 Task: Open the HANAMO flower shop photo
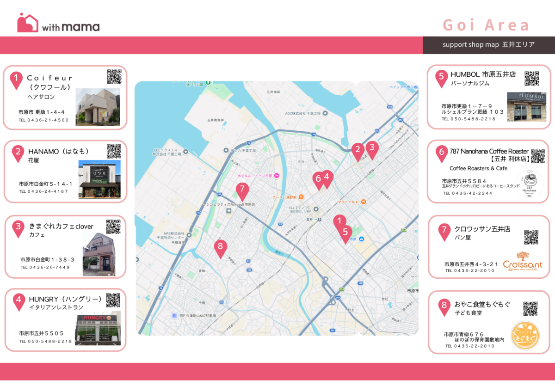pyautogui.click(x=99, y=180)
